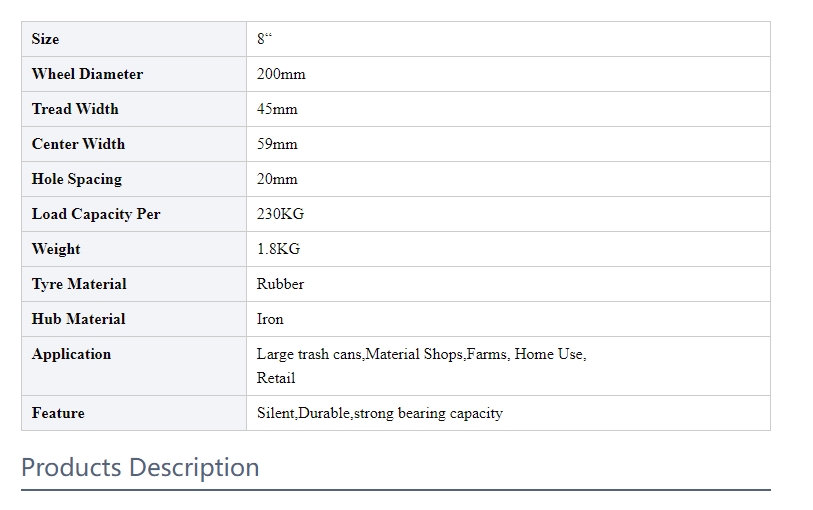Select the Wheel Diameter label

point(87,74)
